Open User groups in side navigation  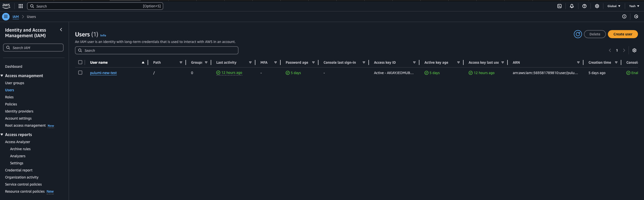15,83
